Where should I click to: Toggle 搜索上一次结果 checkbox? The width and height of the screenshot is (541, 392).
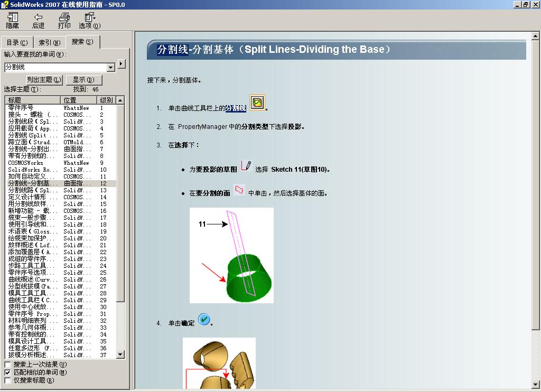point(7,365)
